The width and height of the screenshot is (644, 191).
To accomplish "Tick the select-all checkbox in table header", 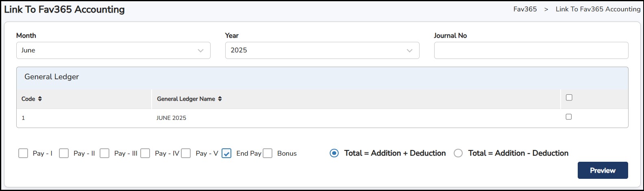I will (569, 98).
